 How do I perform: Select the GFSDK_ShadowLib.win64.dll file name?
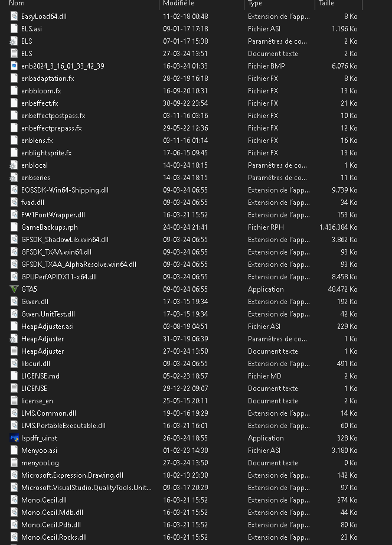pyautogui.click(x=64, y=240)
